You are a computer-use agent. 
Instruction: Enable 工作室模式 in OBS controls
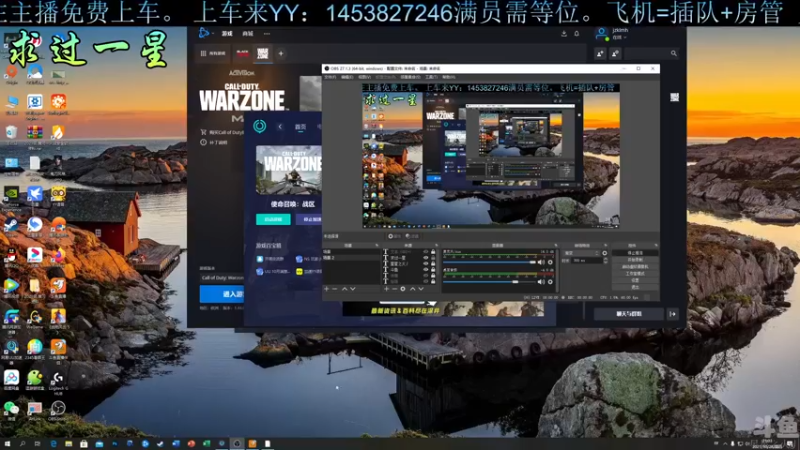tap(635, 273)
